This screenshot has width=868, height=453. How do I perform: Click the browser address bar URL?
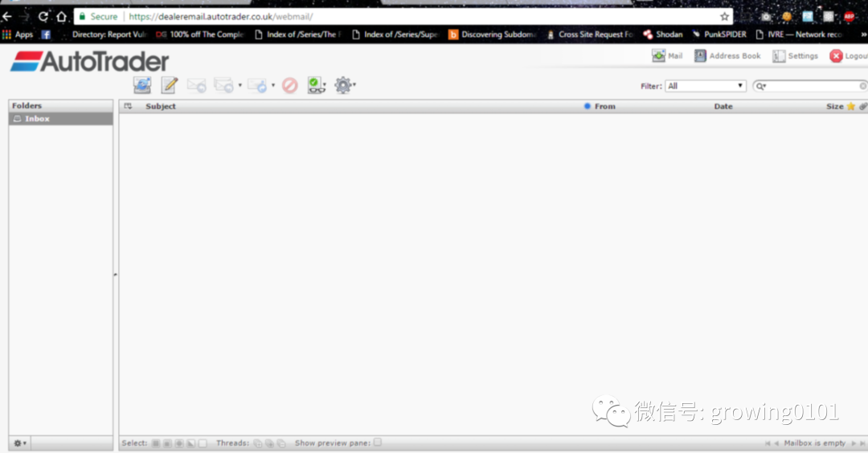point(221,17)
